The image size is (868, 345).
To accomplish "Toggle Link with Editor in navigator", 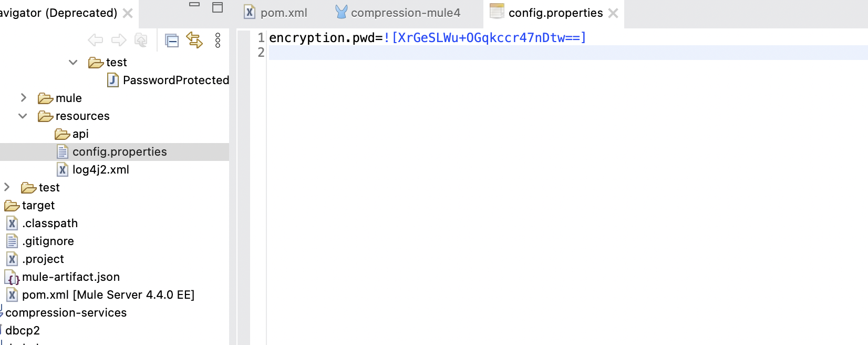I will click(194, 40).
